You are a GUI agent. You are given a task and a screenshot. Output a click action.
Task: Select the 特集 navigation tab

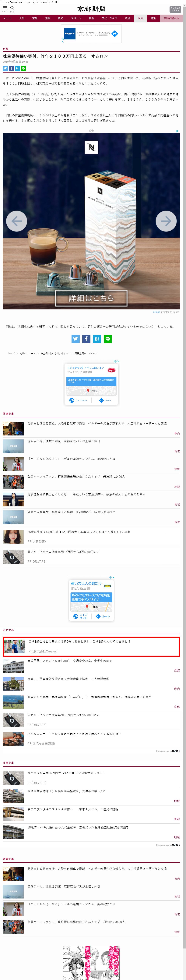(x=153, y=18)
